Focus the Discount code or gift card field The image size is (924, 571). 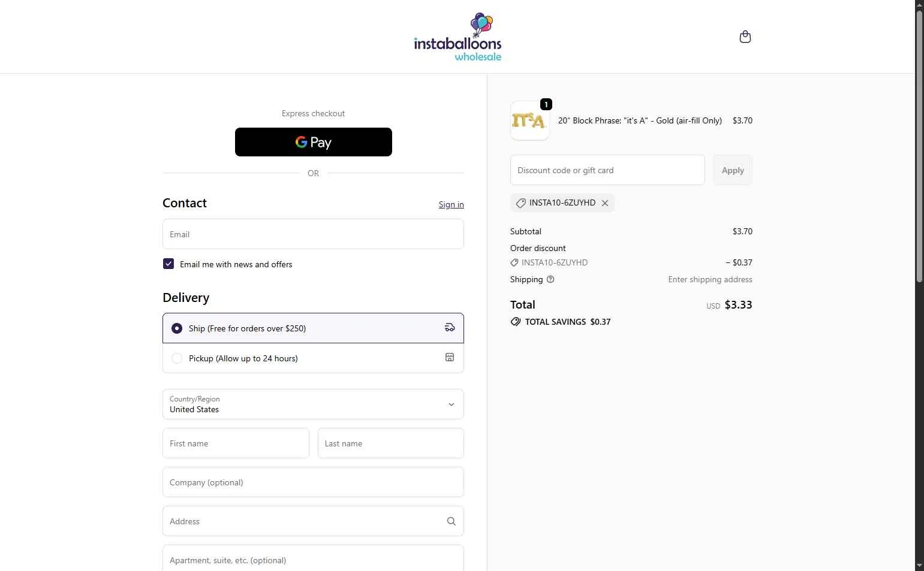(x=607, y=170)
